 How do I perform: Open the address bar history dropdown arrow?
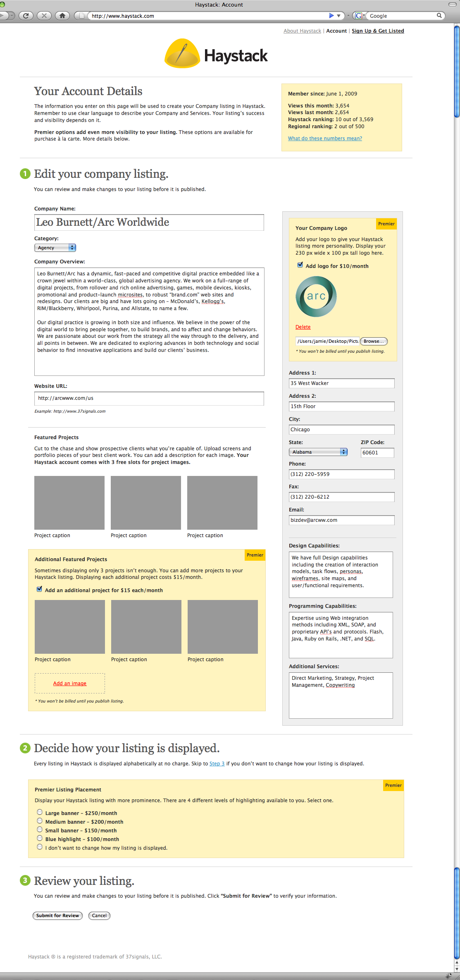(339, 16)
